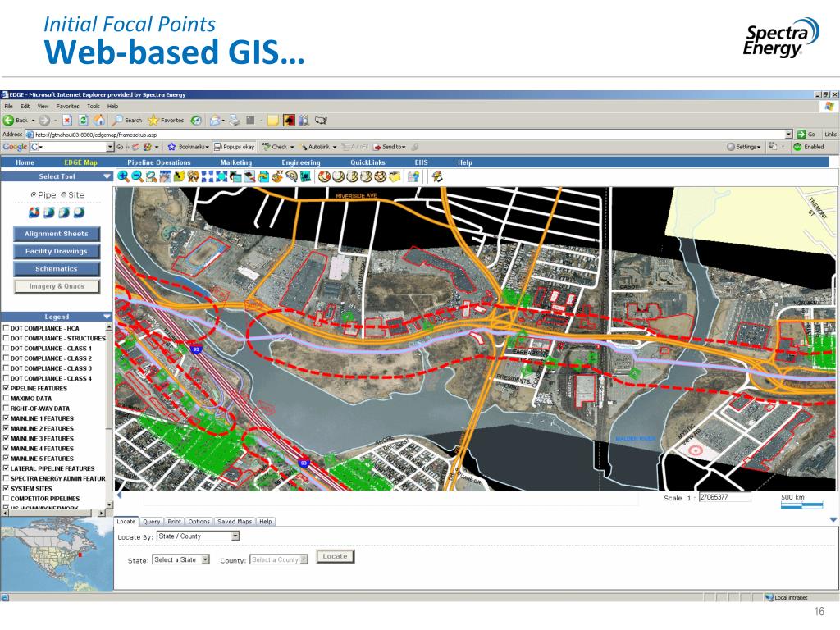
Task: Click the browser Go button
Action: 806,134
